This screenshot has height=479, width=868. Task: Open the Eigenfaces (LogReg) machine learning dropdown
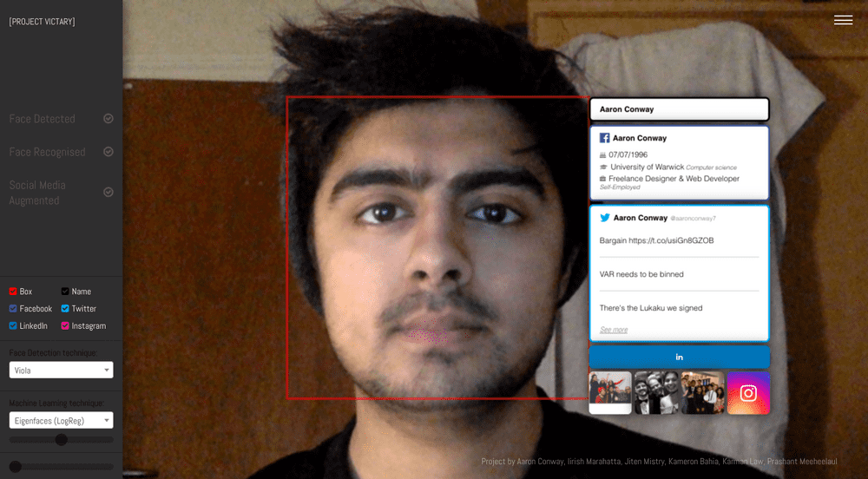(x=61, y=420)
